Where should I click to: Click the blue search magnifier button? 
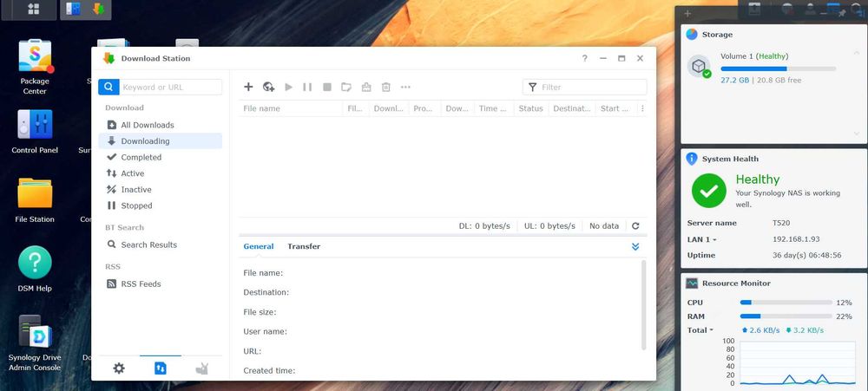[108, 87]
